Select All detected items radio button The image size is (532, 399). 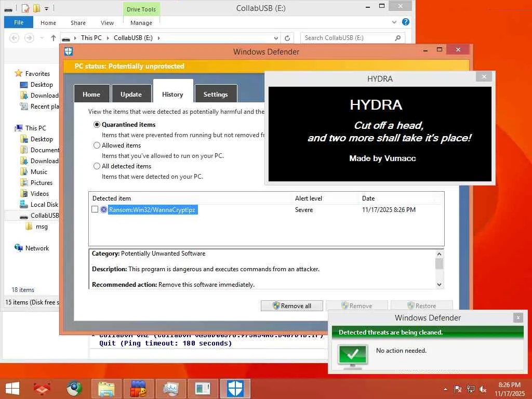click(x=97, y=166)
